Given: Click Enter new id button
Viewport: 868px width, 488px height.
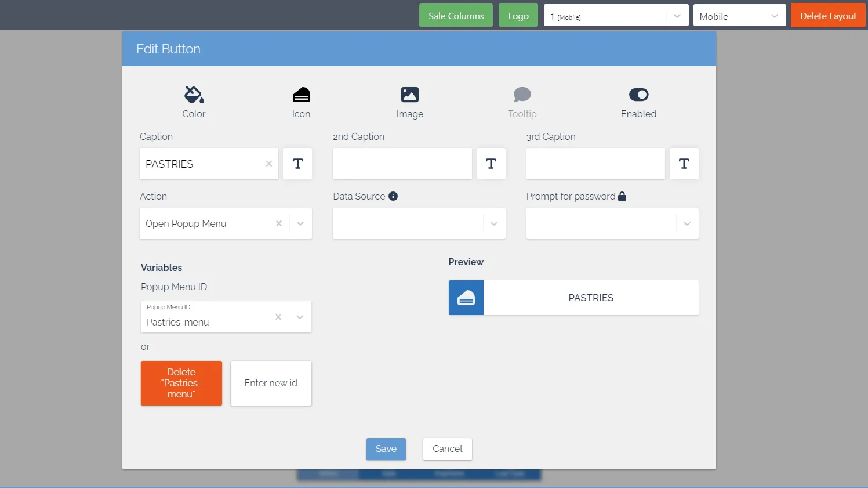Looking at the screenshot, I should click(x=271, y=383).
